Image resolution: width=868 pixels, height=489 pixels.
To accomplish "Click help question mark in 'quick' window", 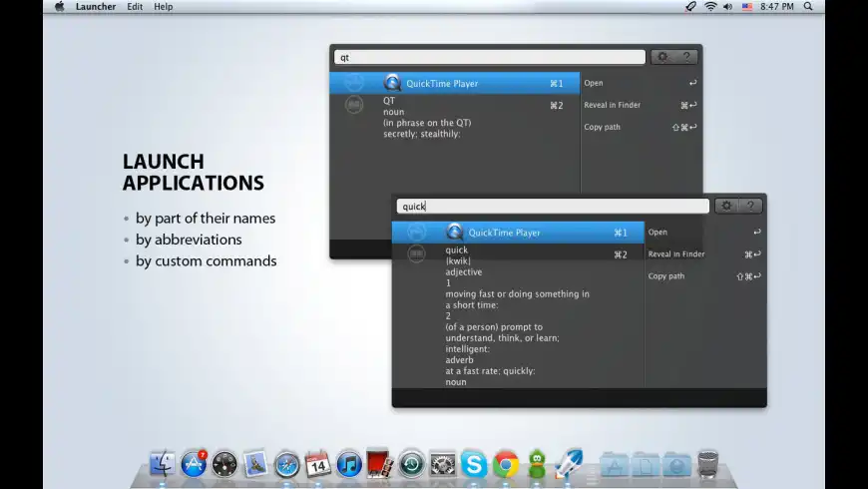I will pos(750,206).
